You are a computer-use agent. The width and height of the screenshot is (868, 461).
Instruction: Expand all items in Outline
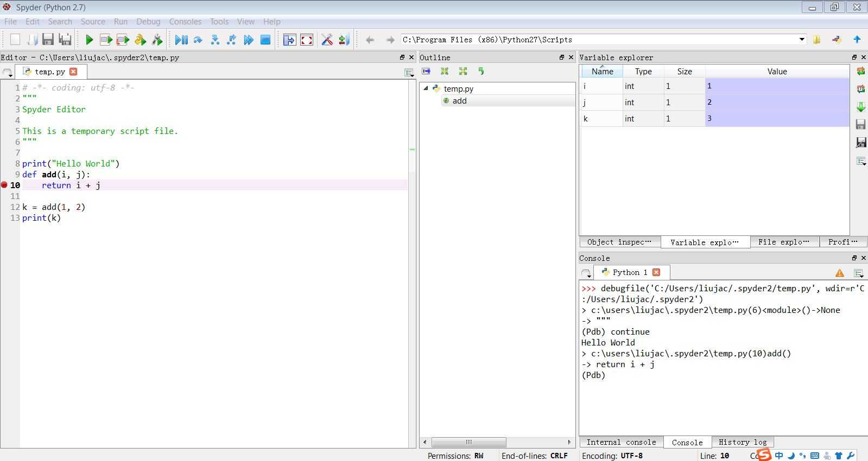coord(463,71)
